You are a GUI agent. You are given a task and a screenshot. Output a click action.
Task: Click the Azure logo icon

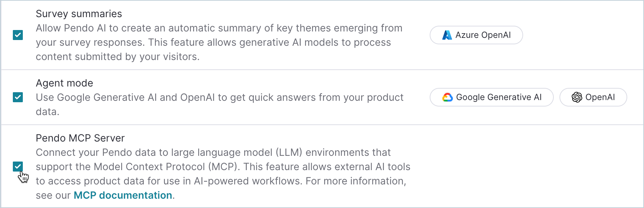[447, 35]
